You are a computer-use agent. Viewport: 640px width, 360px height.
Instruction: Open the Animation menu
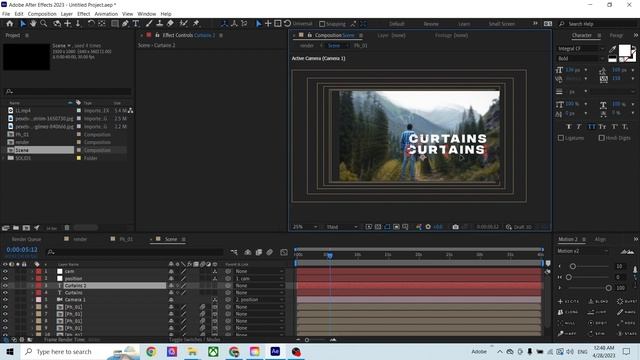coord(106,14)
